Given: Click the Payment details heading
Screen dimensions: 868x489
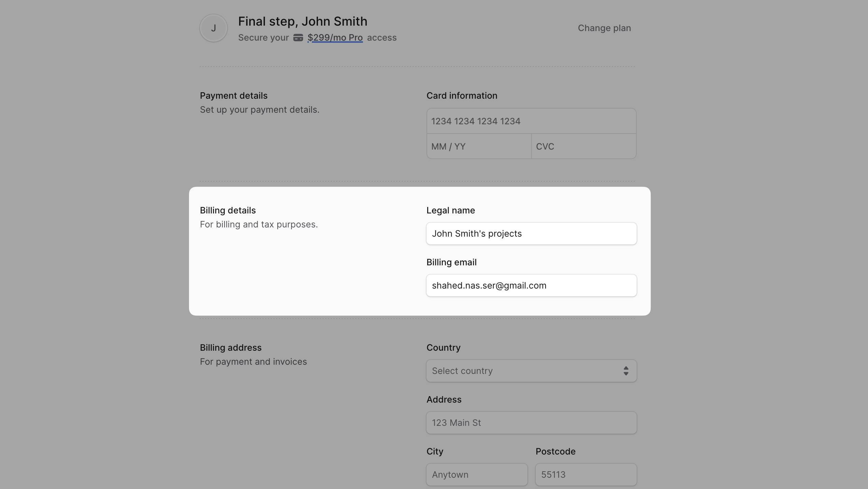Looking at the screenshot, I should click(x=233, y=95).
